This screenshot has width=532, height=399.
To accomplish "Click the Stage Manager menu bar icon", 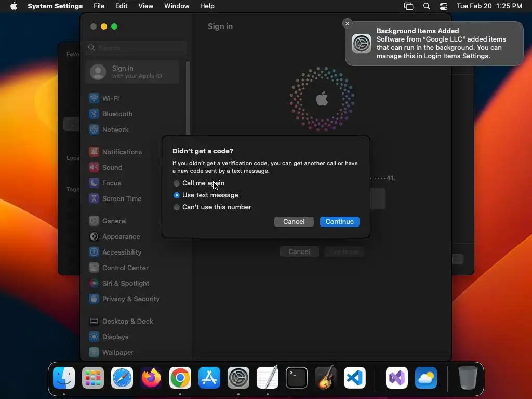I will pyautogui.click(x=408, y=6).
